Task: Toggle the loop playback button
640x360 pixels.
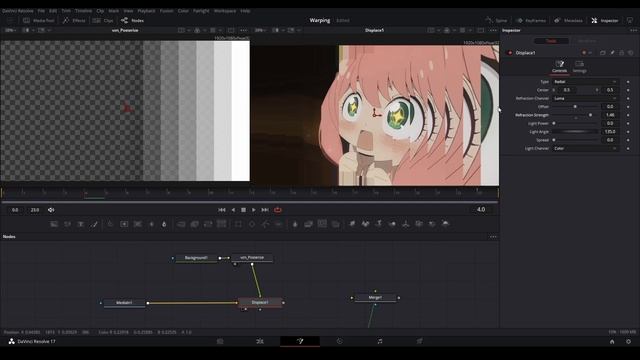Action: (278, 210)
